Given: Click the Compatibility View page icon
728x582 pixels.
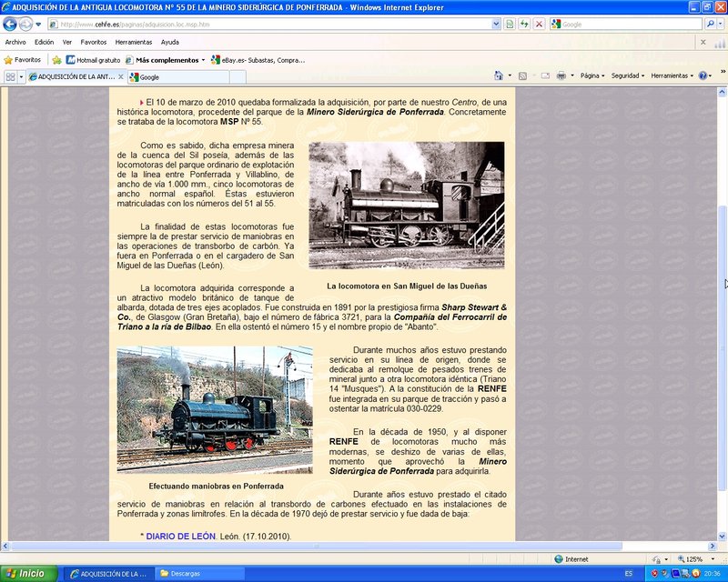Looking at the screenshot, I should point(510,25).
